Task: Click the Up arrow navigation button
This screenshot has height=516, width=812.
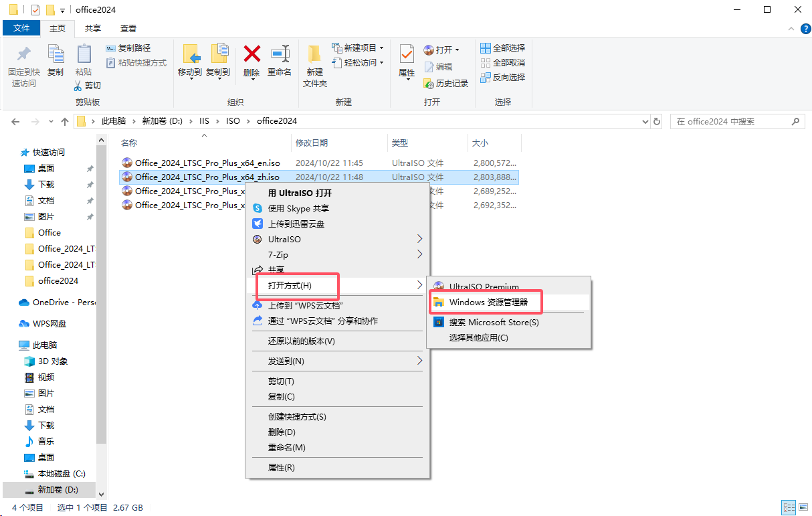Action: (x=65, y=122)
